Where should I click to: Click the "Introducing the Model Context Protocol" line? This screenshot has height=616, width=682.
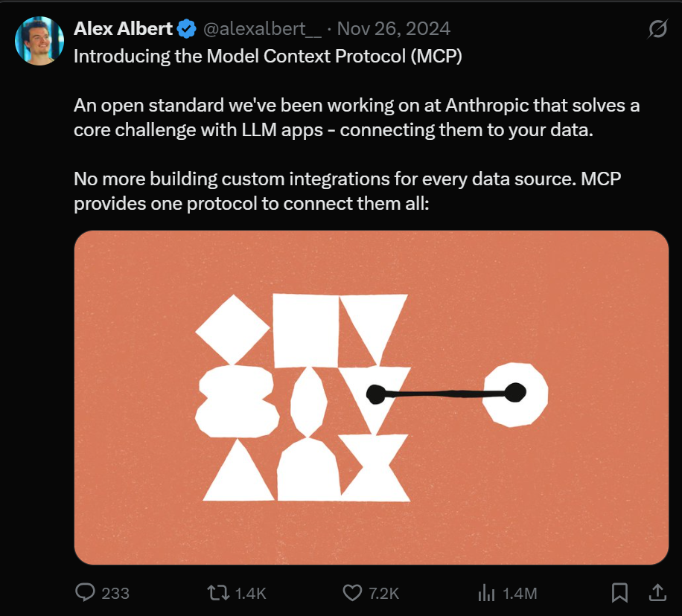268,57
